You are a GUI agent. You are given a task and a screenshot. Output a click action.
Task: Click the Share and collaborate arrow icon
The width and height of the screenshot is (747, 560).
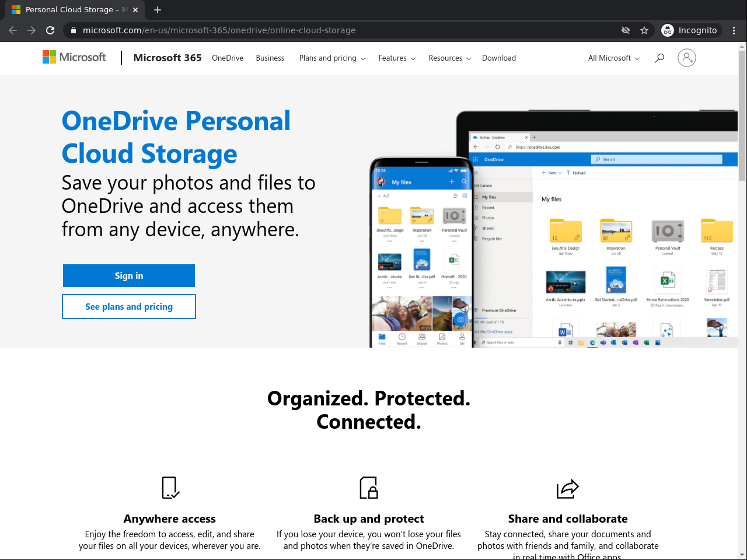pyautogui.click(x=568, y=489)
